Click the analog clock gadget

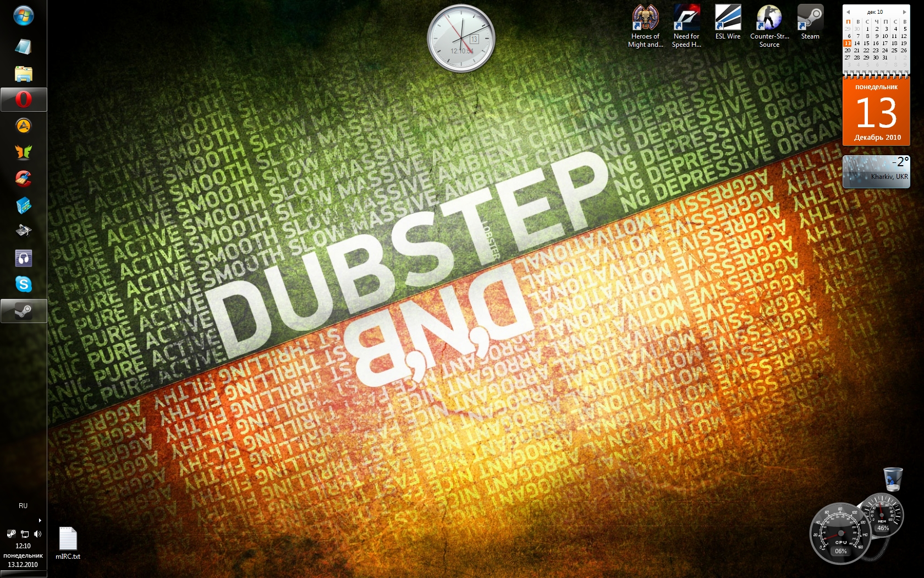(x=461, y=39)
